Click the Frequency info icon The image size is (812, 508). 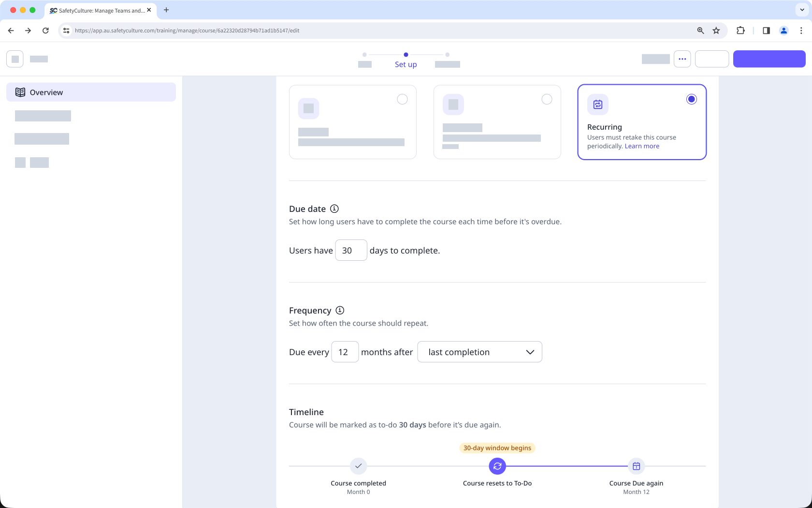tap(340, 310)
